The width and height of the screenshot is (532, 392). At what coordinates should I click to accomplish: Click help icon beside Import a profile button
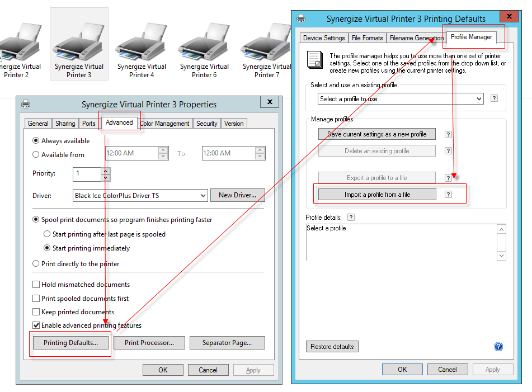[448, 194]
